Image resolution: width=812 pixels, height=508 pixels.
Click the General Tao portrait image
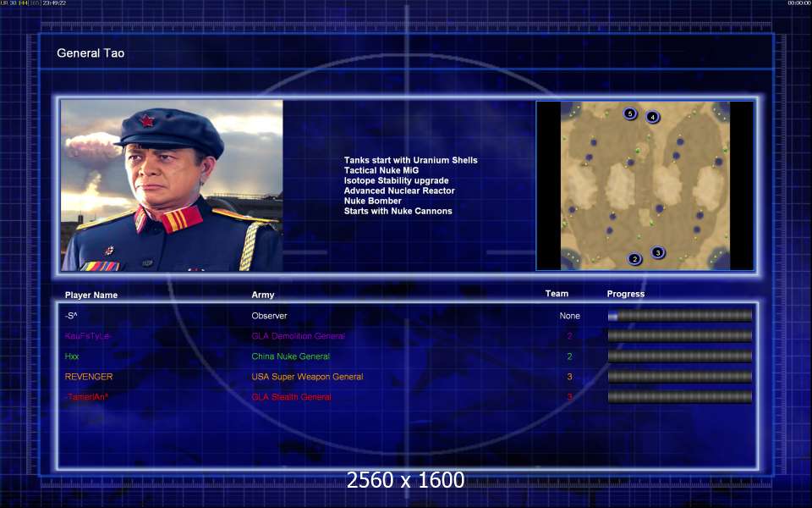172,185
